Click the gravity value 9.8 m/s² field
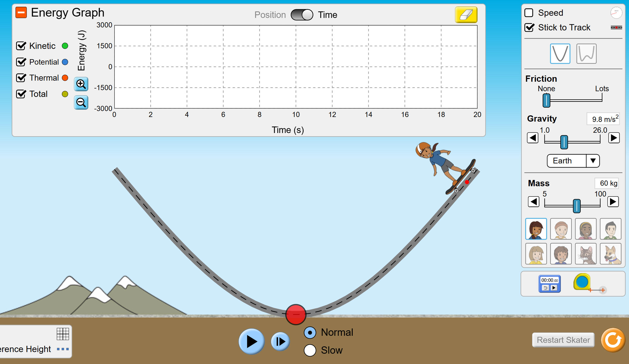The image size is (629, 364). (x=603, y=119)
